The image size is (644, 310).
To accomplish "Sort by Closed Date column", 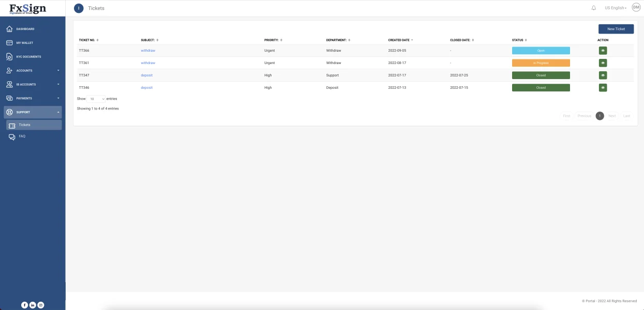I will point(462,40).
